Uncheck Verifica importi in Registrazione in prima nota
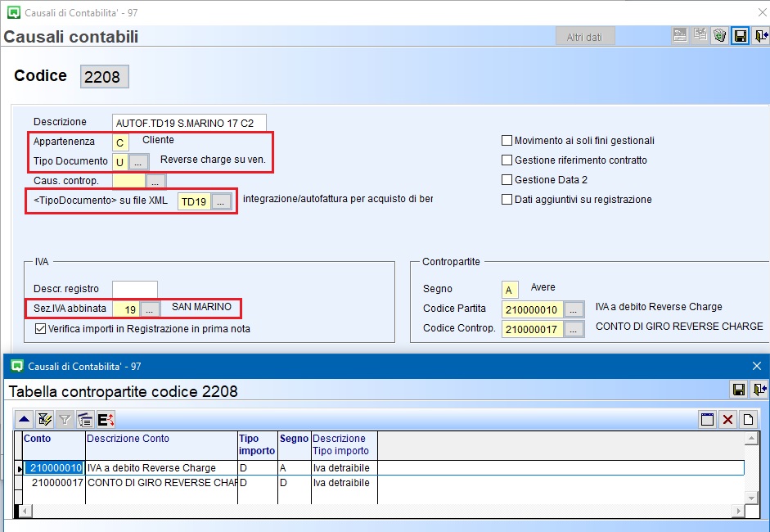The height and width of the screenshot is (532, 770). click(x=41, y=329)
